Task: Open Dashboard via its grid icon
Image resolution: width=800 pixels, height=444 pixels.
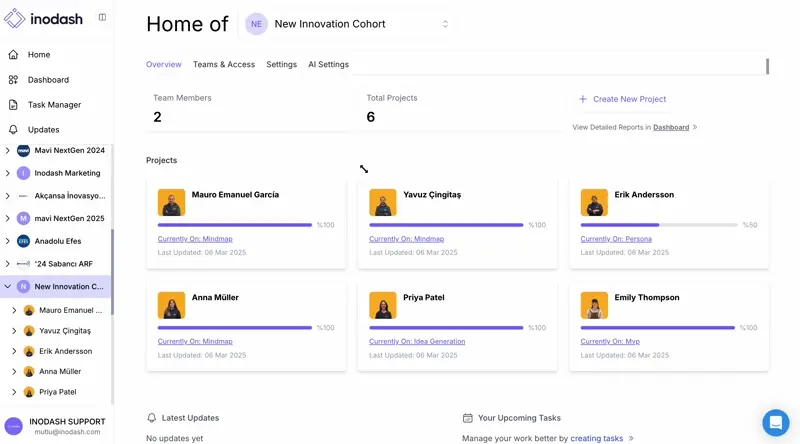Action: [13, 80]
